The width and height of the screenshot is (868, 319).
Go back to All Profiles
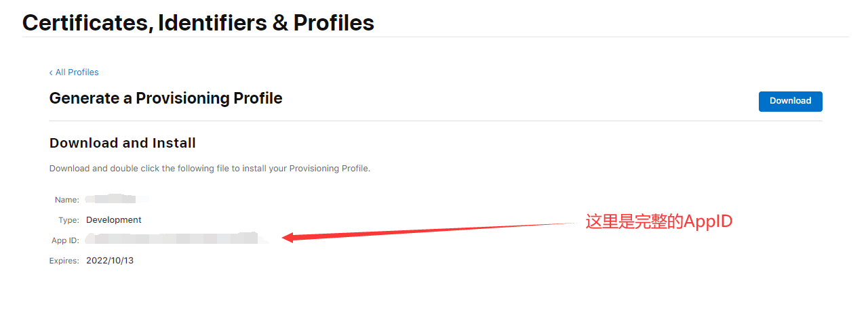click(77, 72)
